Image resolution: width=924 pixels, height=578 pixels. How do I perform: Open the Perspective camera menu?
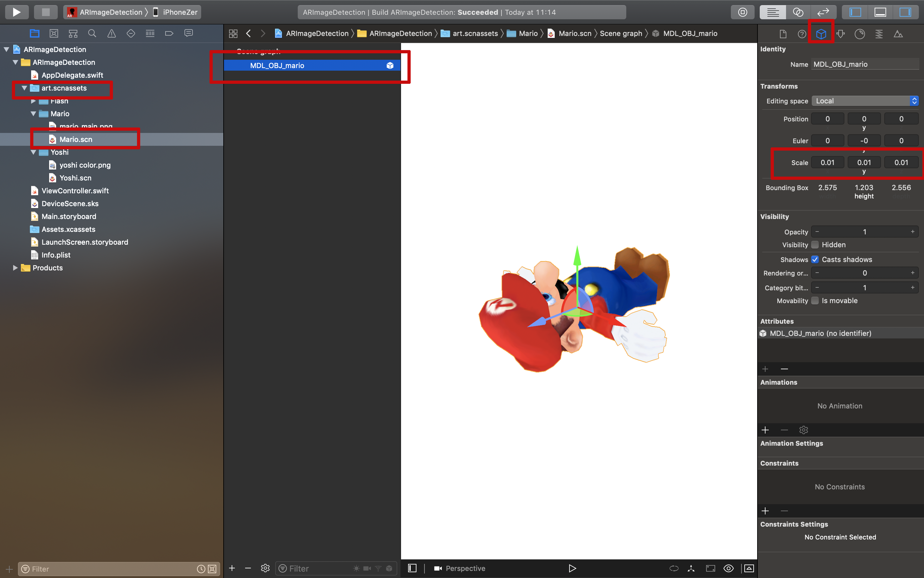tap(459, 568)
